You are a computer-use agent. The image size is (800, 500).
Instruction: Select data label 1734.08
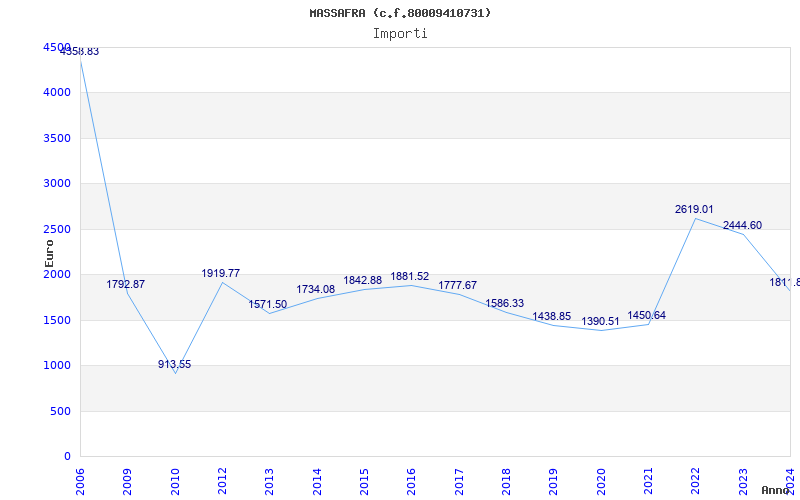315,289
